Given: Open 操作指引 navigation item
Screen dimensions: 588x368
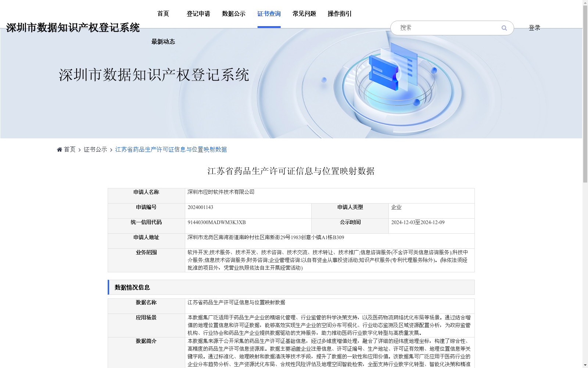Looking at the screenshot, I should tap(340, 14).
